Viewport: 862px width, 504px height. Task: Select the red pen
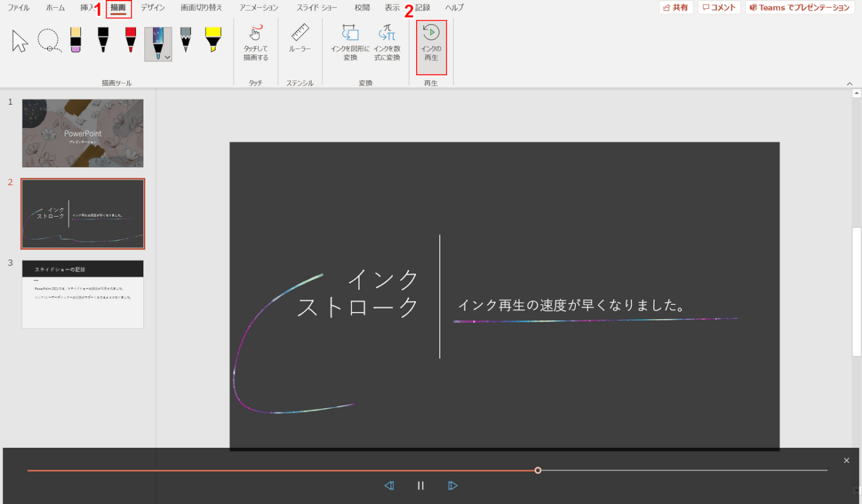point(131,41)
